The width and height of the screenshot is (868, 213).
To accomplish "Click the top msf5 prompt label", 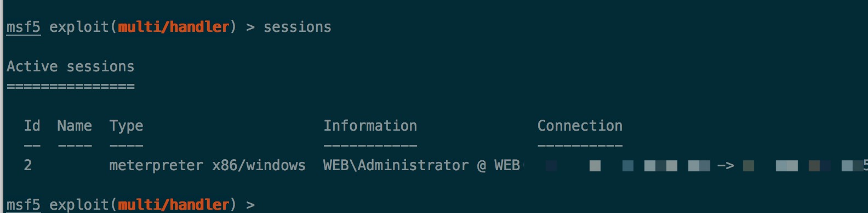I will [x=24, y=27].
